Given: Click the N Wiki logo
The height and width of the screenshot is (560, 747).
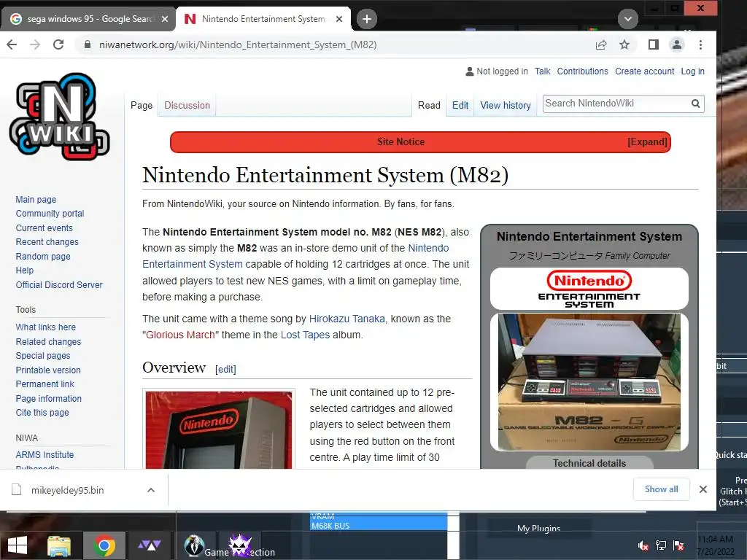Looking at the screenshot, I should click(60, 117).
